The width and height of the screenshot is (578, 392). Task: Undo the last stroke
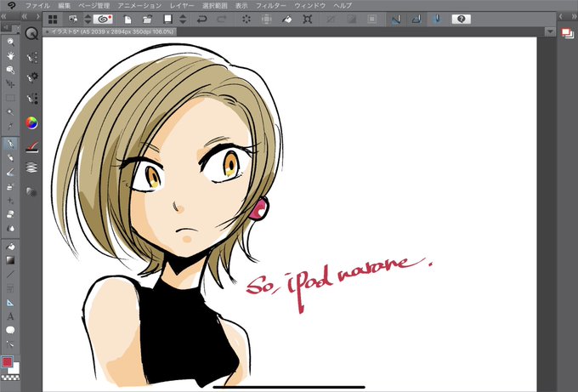[201, 20]
